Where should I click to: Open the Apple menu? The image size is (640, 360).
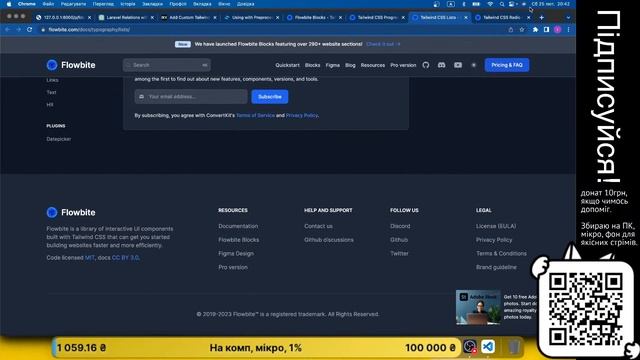tap(9, 4)
